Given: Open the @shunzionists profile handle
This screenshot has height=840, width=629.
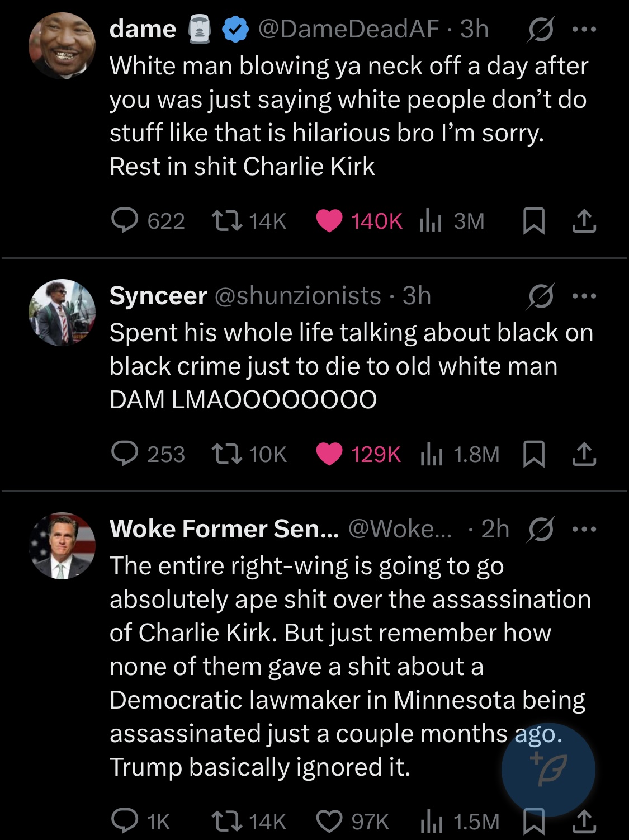Looking at the screenshot, I should click(x=297, y=296).
